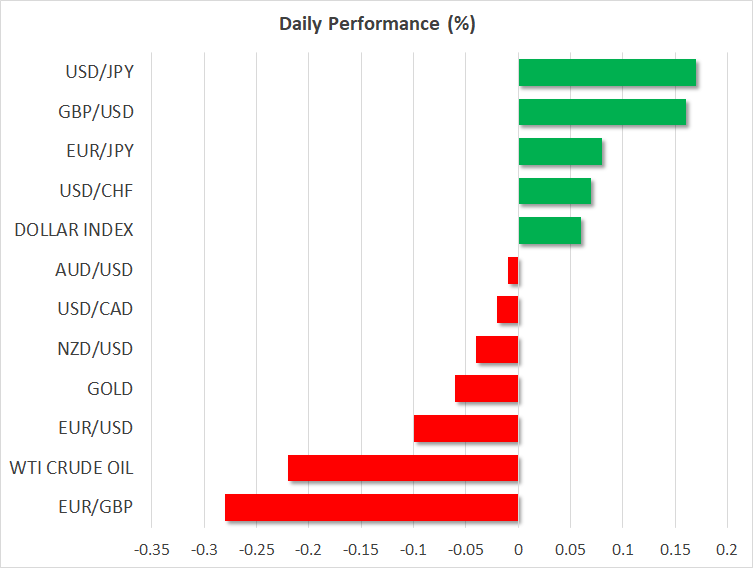Viewport: 753px width, 568px height.
Task: Select the WTI CRUDE OIL bar
Action: click(403, 468)
